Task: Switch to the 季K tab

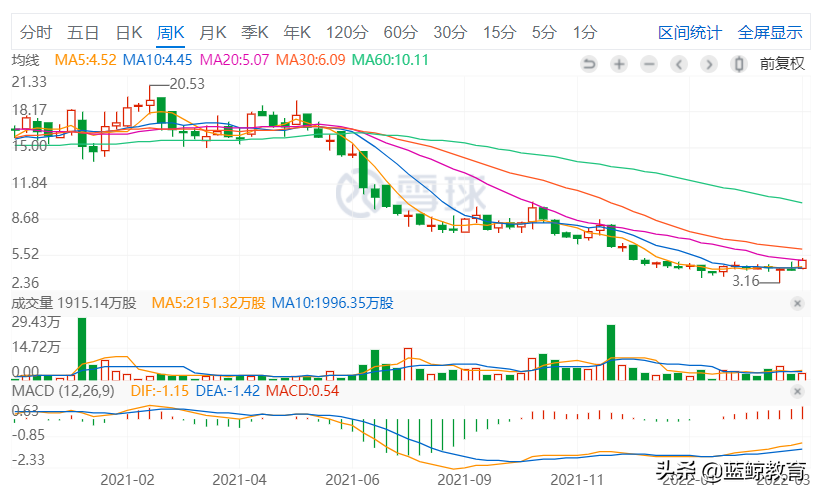Action: [x=254, y=32]
